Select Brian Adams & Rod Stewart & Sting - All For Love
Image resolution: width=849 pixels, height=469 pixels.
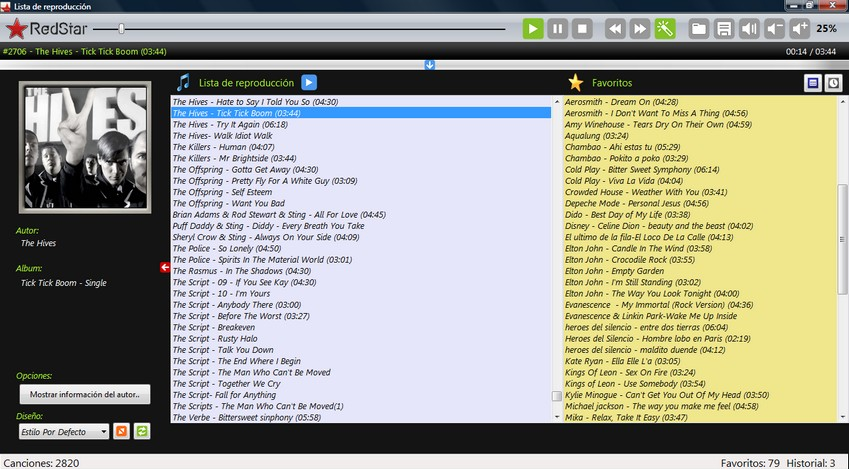click(x=361, y=214)
